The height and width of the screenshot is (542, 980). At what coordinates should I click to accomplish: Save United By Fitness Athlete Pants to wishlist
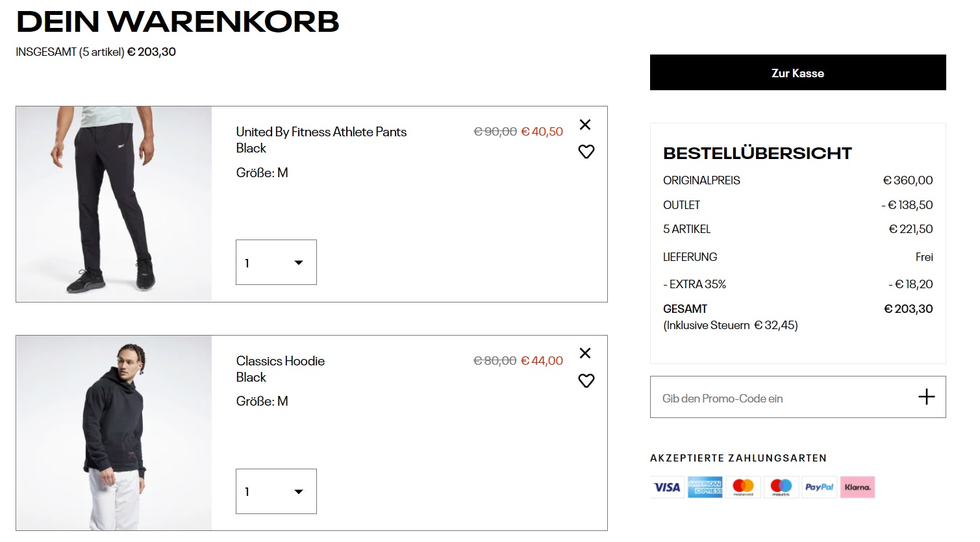tap(586, 151)
